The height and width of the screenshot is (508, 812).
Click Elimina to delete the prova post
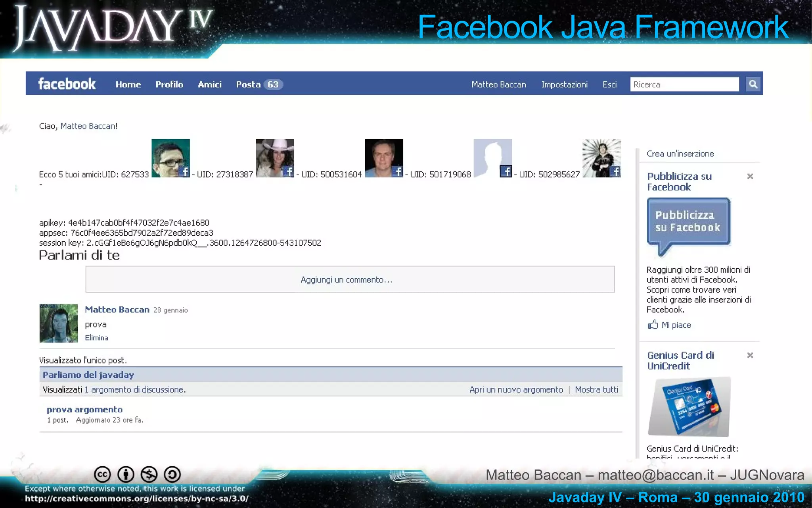[96, 338]
